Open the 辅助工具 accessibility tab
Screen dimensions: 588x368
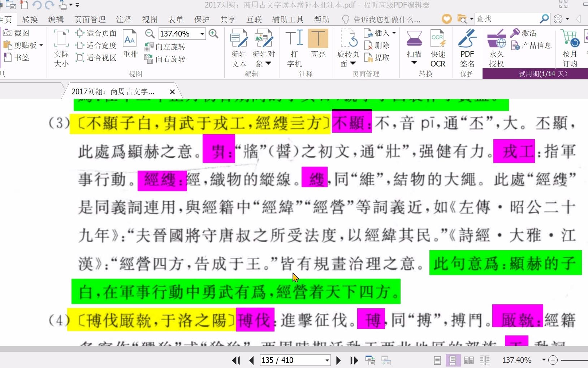coord(288,19)
